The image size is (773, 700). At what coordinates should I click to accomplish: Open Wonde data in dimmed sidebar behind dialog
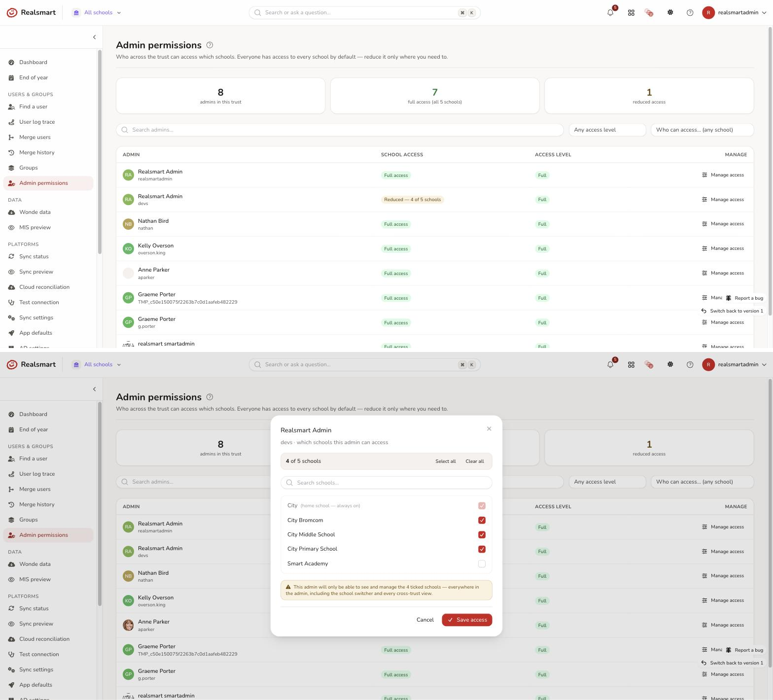tap(48, 564)
